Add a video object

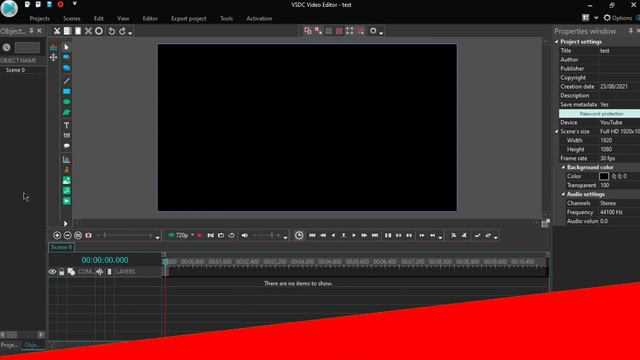[67, 201]
